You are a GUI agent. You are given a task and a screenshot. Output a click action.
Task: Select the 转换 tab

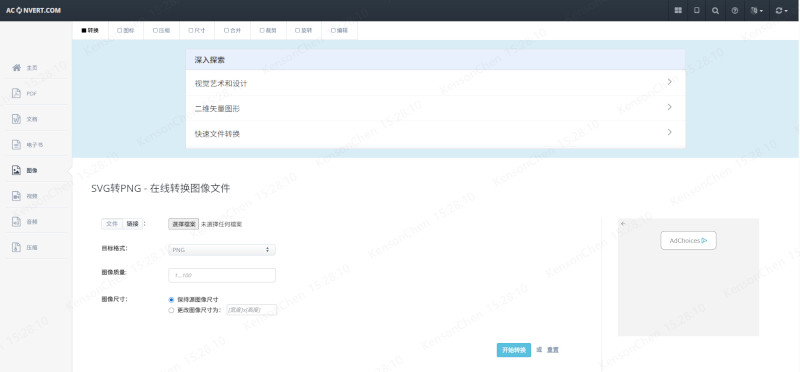point(90,31)
